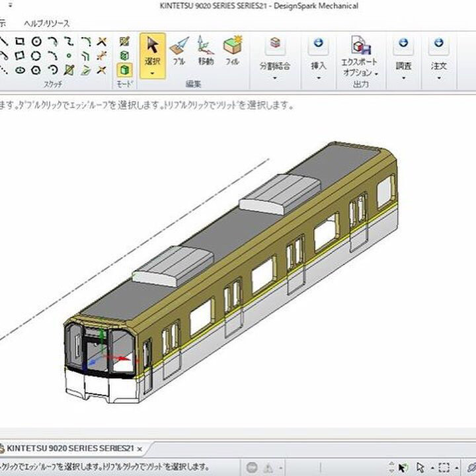
Task: Activate the 移動 (Move) tool
Action: coord(206,51)
